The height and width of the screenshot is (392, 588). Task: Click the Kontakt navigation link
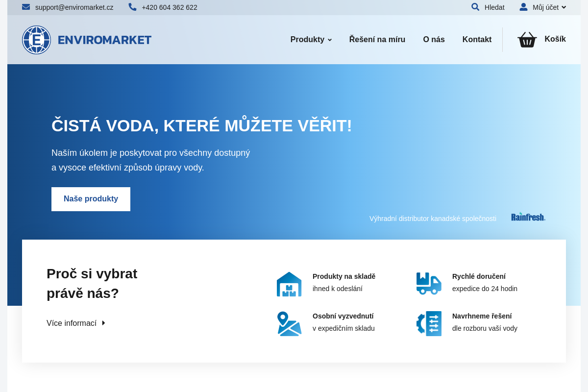[477, 39]
